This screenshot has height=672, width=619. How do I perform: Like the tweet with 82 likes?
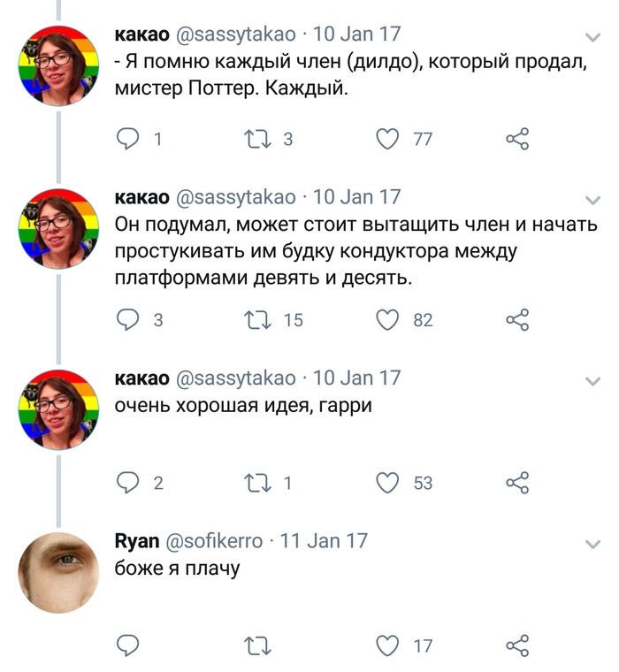click(x=387, y=320)
